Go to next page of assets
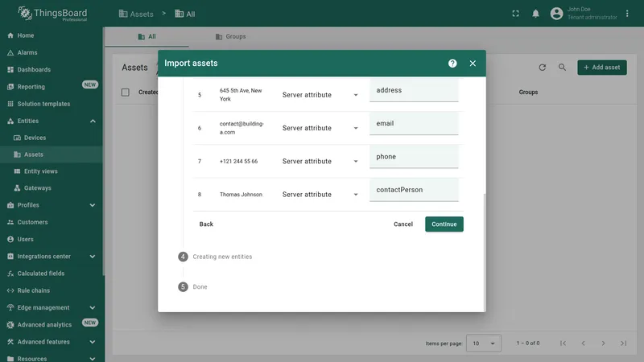The image size is (644, 362). 603,343
